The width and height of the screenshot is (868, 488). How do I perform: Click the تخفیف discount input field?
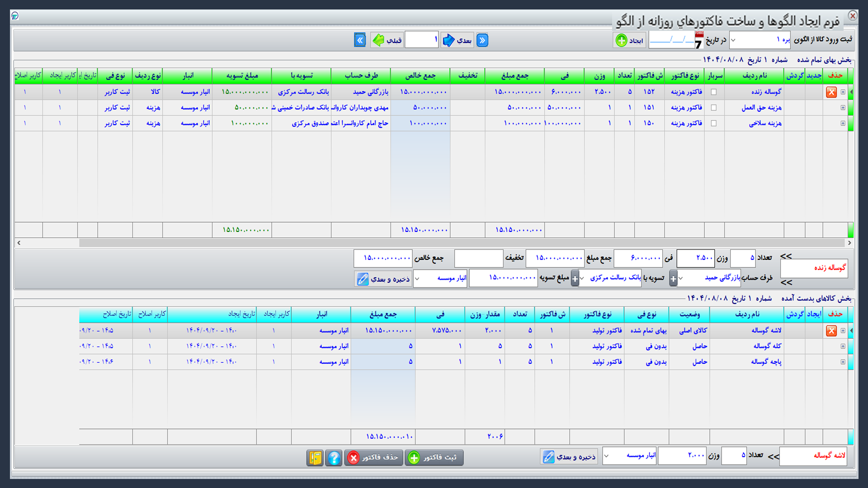tap(479, 258)
